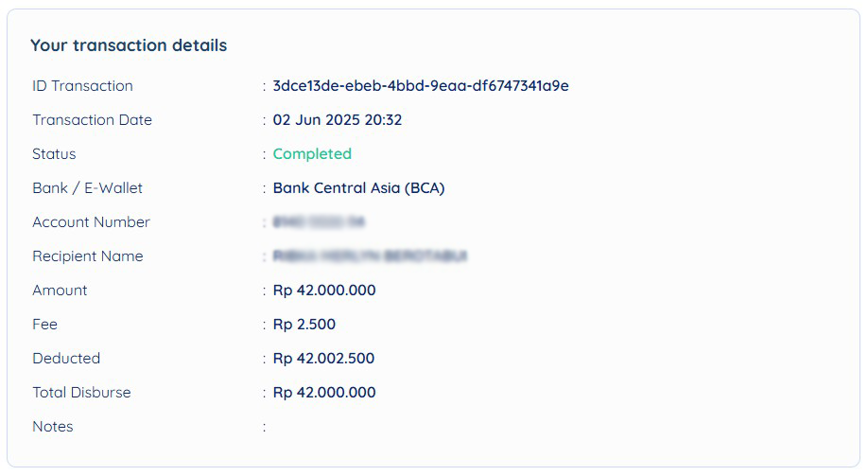
Task: Click the Total Disburse value
Action: [324, 393]
